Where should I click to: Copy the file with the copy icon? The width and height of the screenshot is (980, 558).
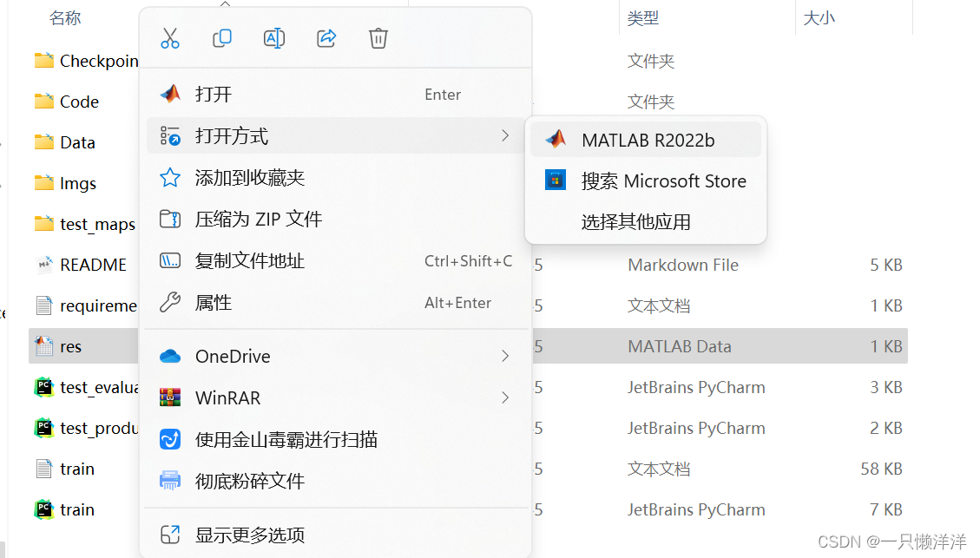(x=221, y=38)
